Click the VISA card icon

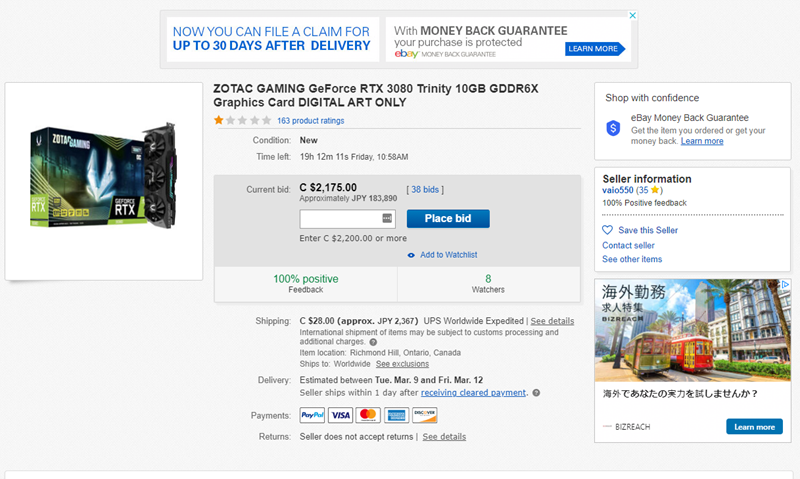pyautogui.click(x=340, y=415)
